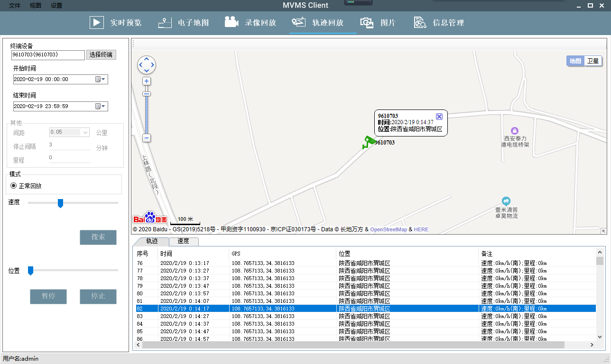The image size is (611, 364).
Task: Click the map zoom out minus button
Action: pos(147,138)
